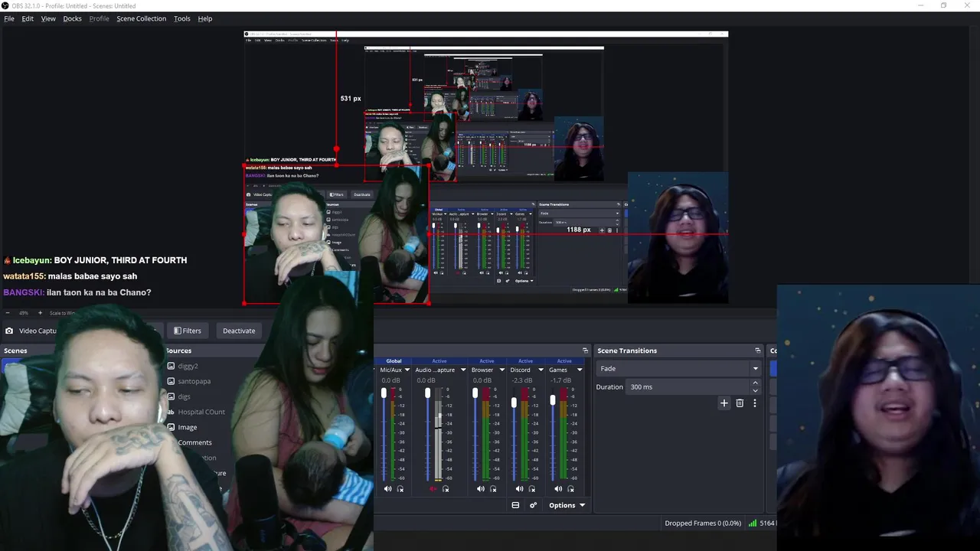Open Games channel dropdown arrow
Viewport: 980px width, 551px height.
(579, 370)
